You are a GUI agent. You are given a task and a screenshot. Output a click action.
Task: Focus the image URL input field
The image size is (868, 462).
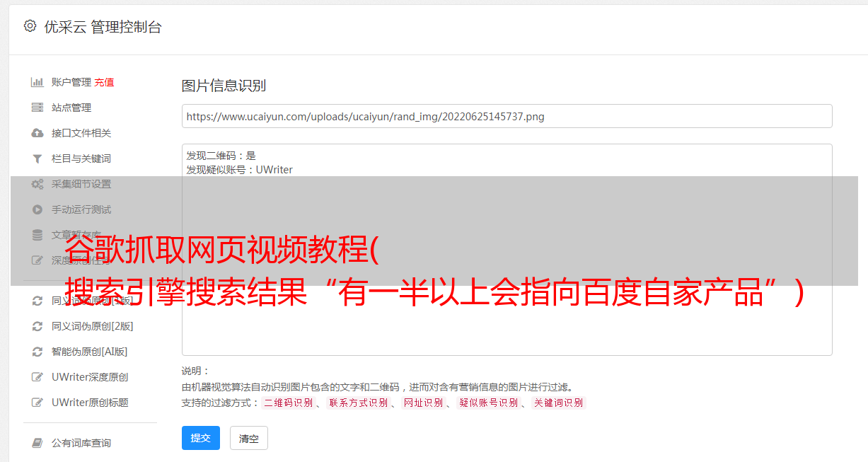(507, 116)
